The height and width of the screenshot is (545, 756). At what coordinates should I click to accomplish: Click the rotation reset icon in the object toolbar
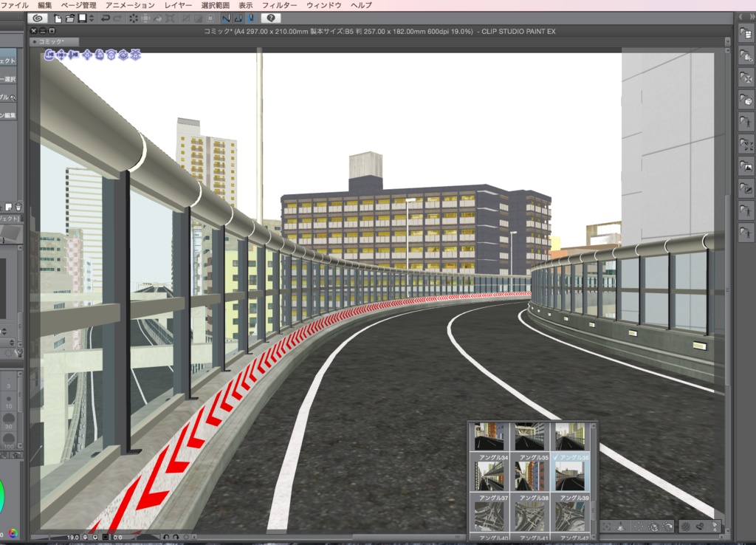tap(668, 526)
